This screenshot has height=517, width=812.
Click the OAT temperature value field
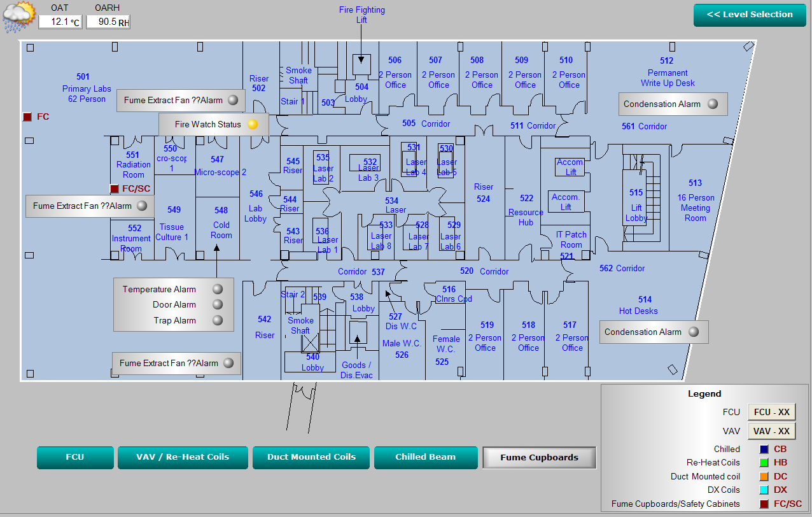pyautogui.click(x=60, y=22)
